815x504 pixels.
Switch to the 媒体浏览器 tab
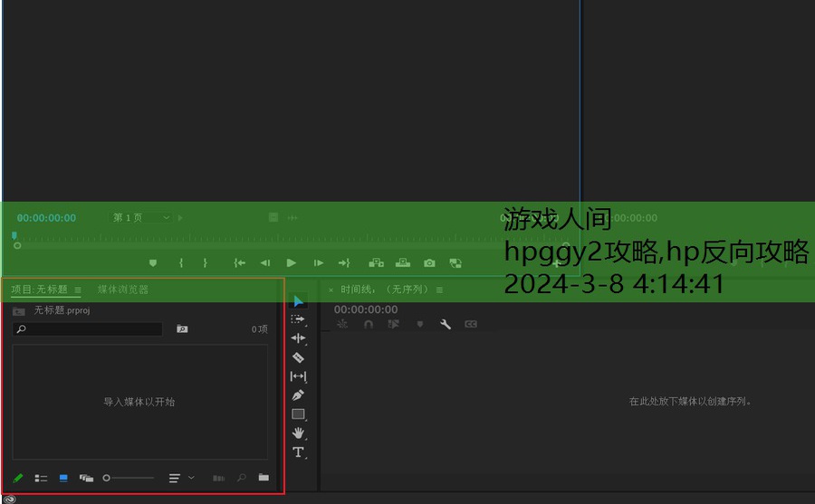coord(123,290)
